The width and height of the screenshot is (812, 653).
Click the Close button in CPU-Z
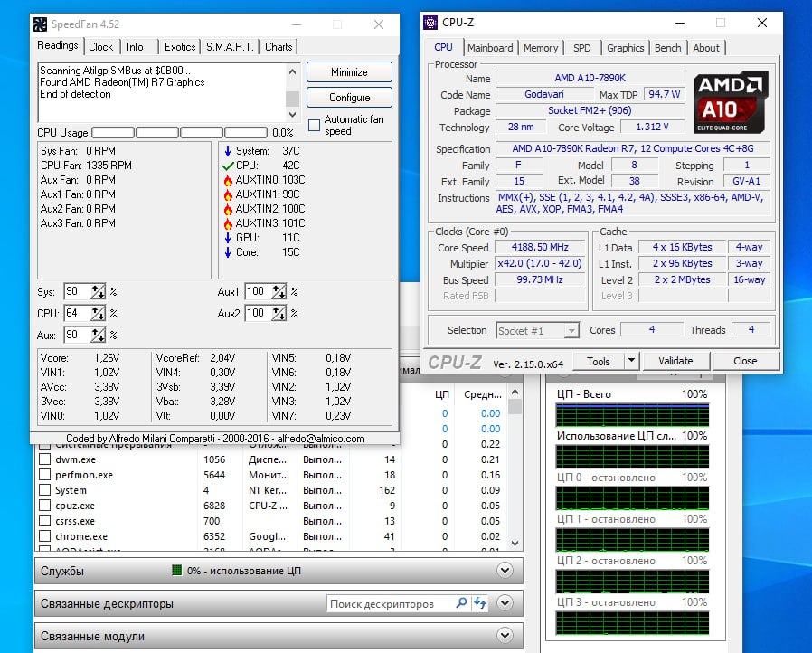point(745,361)
